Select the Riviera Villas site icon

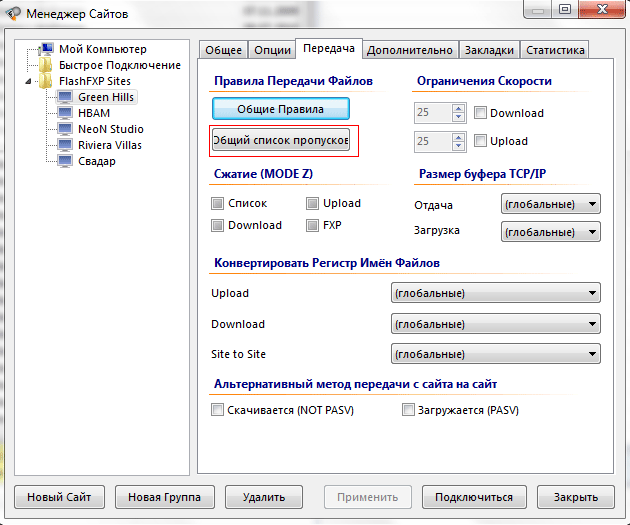[65, 145]
